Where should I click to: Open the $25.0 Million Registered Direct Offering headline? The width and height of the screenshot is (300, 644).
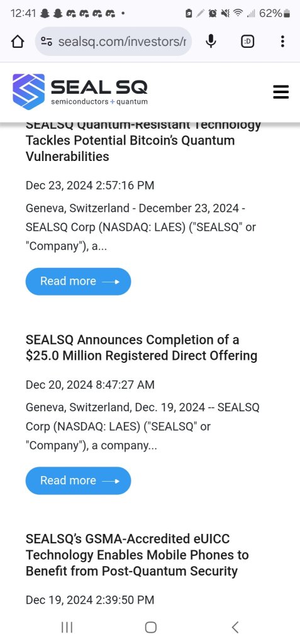pos(142,347)
